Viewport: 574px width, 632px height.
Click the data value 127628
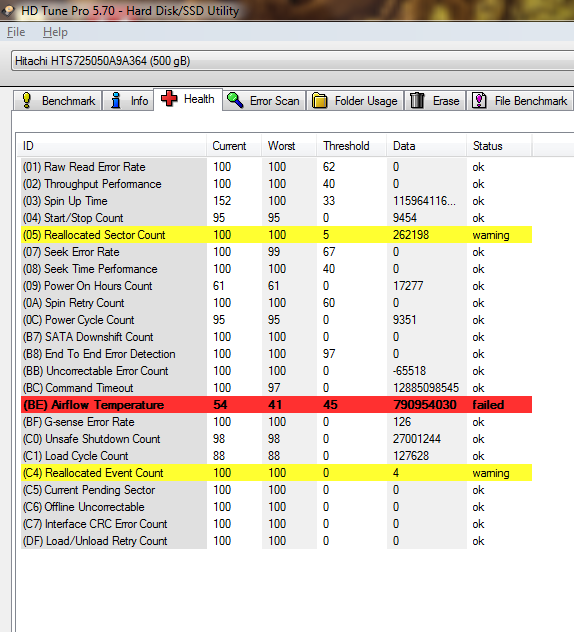pos(411,456)
